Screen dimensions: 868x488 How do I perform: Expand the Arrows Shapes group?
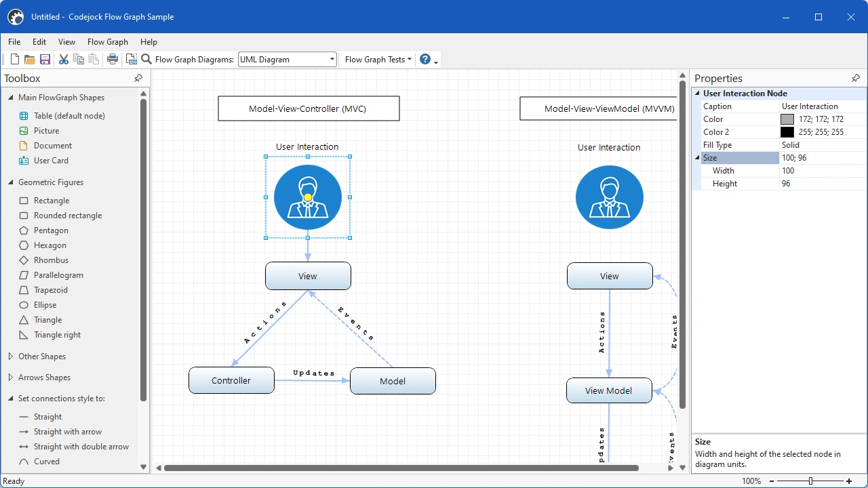[x=11, y=378]
